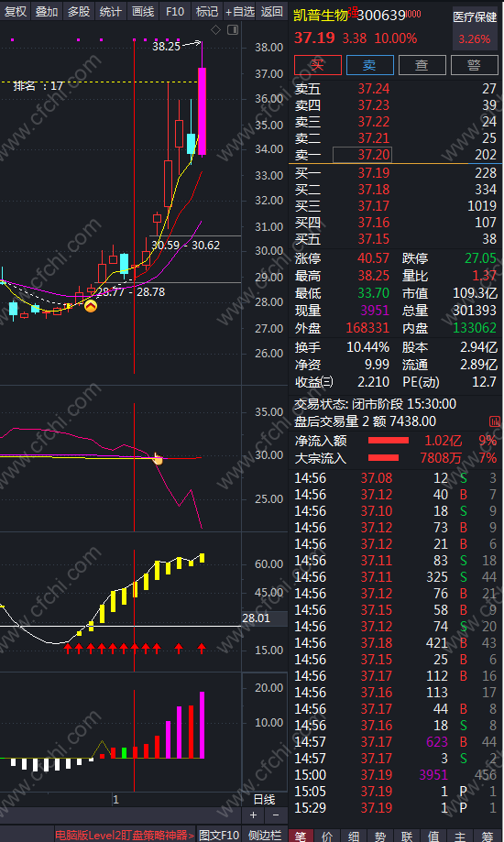
Task: Toggle 复权 price adjustment
Action: point(15,11)
